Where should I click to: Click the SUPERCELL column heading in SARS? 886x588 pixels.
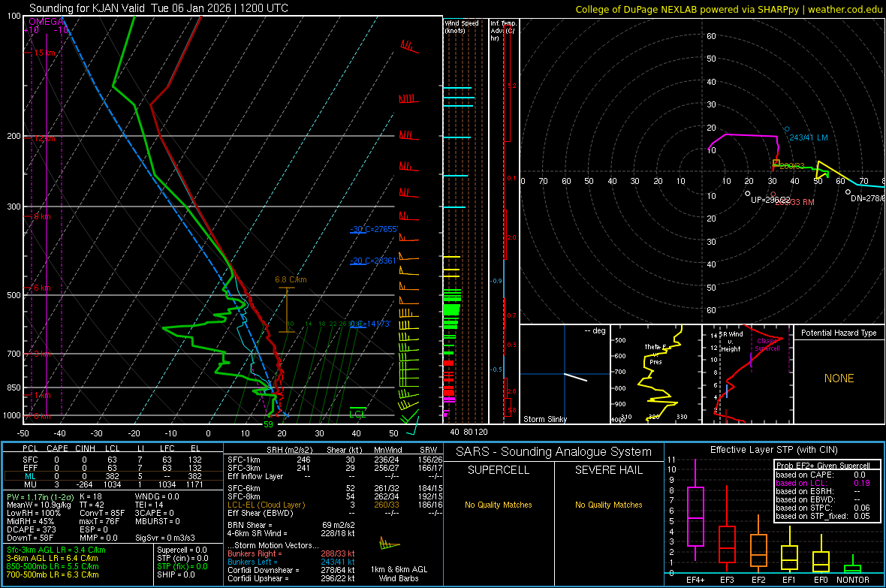coord(499,470)
